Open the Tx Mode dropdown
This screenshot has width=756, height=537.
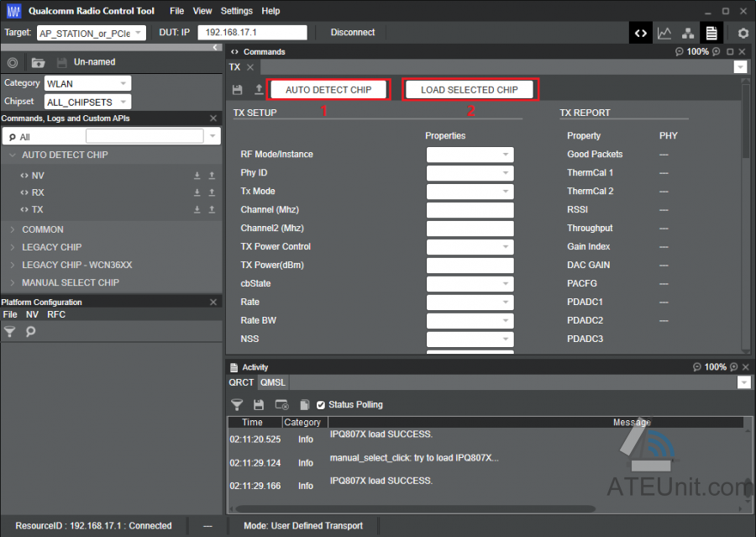point(470,191)
